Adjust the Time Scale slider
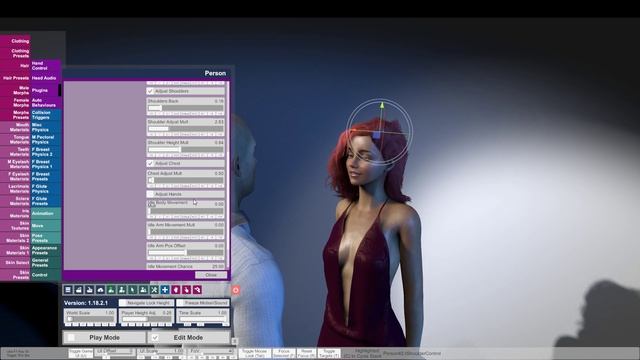640x360 pixels. [203, 319]
